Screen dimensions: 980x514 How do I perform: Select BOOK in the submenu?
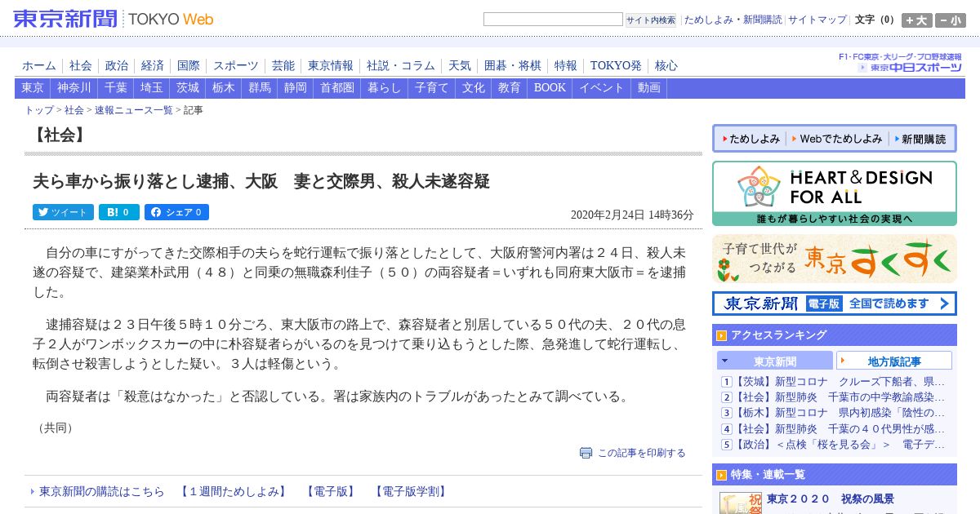click(x=550, y=88)
